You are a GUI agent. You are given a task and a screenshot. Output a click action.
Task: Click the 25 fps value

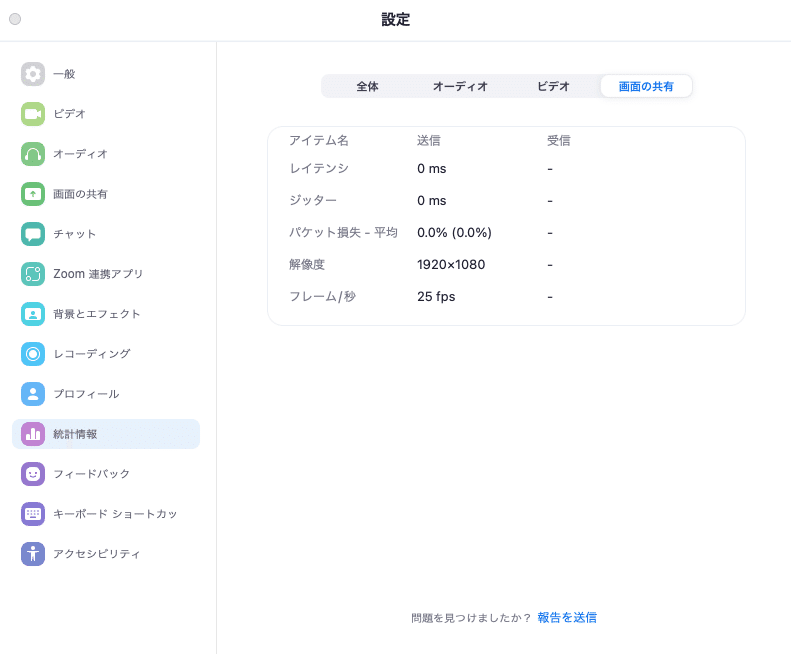[x=436, y=296]
